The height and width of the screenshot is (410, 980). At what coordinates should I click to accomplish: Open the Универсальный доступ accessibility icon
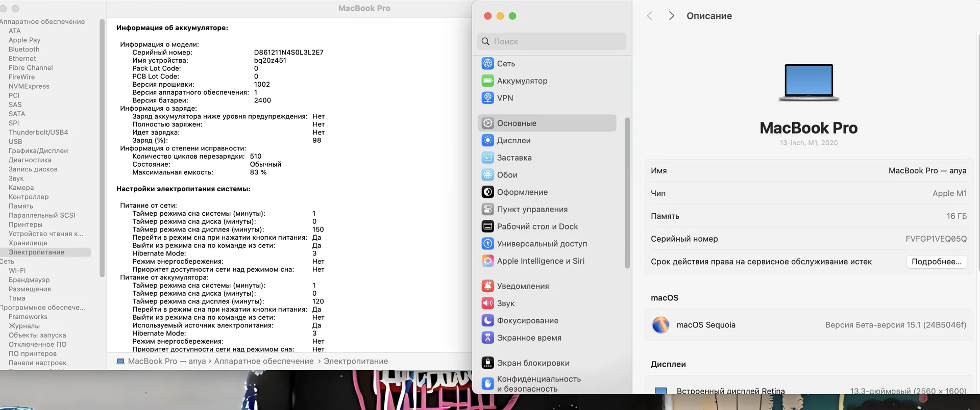point(488,244)
